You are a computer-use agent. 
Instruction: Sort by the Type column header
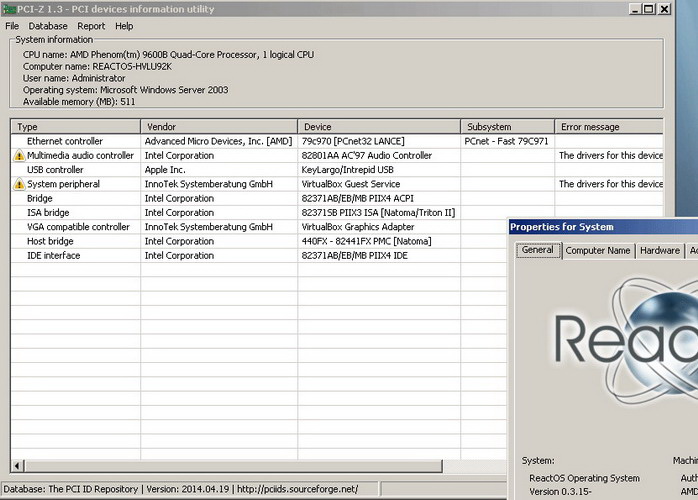point(76,127)
